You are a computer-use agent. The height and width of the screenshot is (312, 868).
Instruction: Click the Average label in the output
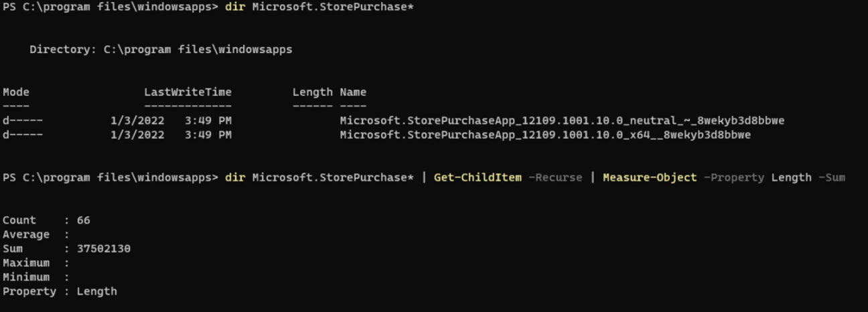[x=26, y=234]
